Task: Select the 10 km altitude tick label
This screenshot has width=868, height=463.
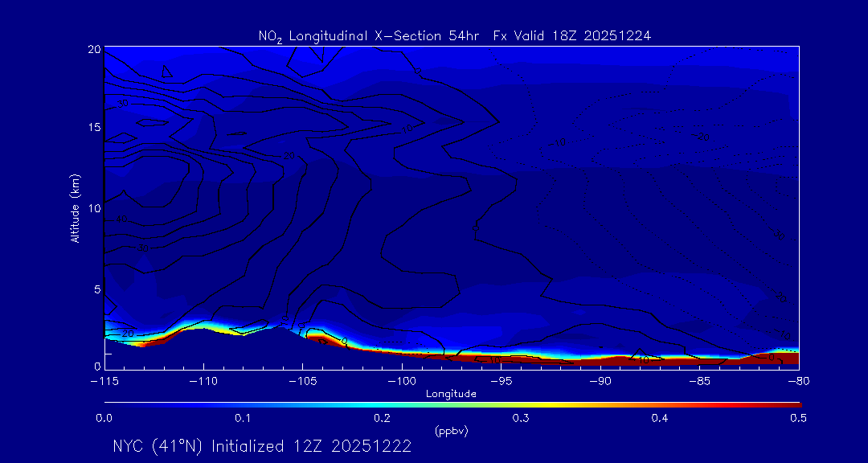Action: pos(94,208)
